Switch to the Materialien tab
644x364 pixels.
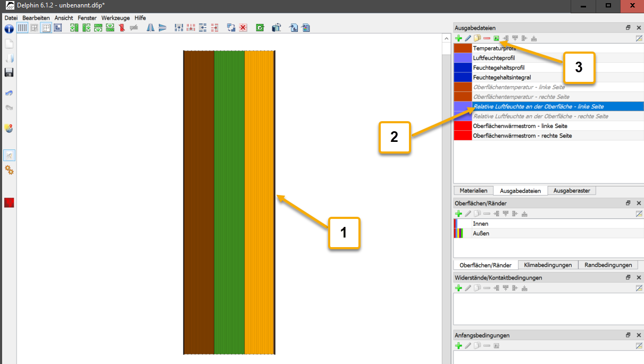[x=473, y=191]
